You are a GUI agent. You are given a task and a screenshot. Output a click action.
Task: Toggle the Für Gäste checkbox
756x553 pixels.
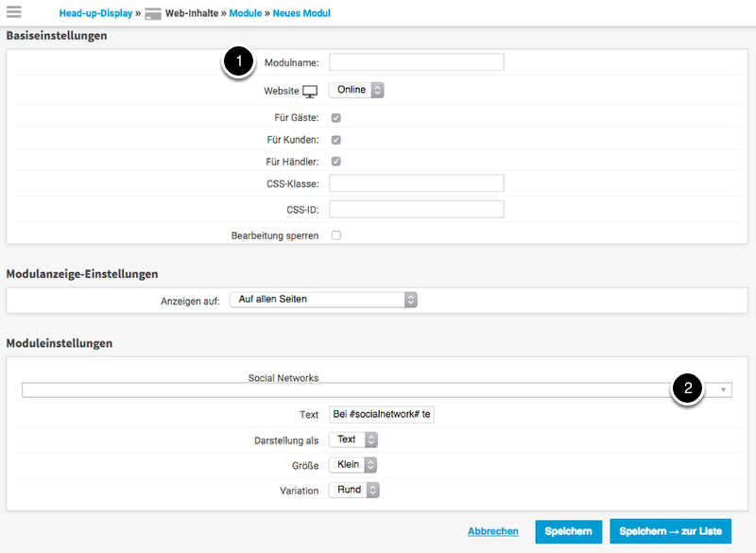[335, 118]
